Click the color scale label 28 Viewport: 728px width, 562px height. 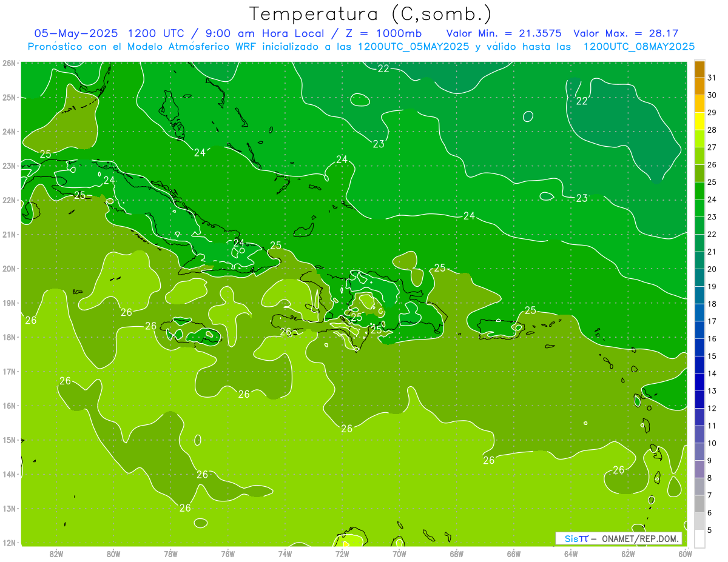[712, 130]
